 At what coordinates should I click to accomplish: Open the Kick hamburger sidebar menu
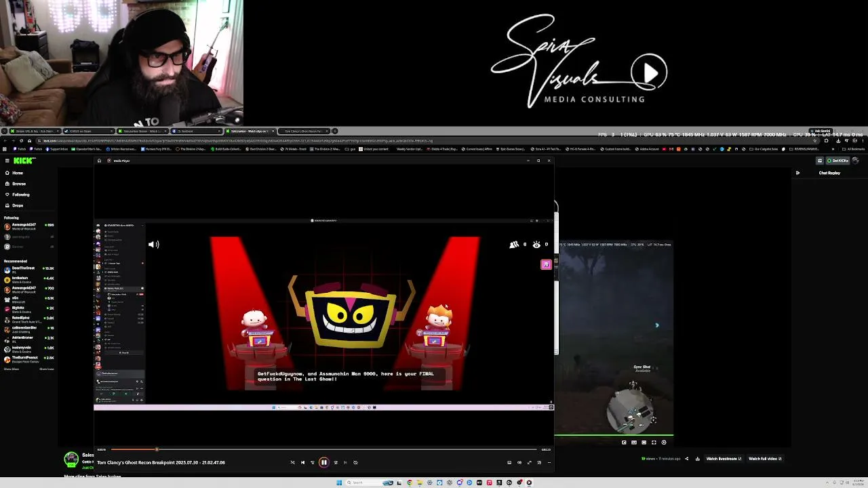[x=7, y=161]
